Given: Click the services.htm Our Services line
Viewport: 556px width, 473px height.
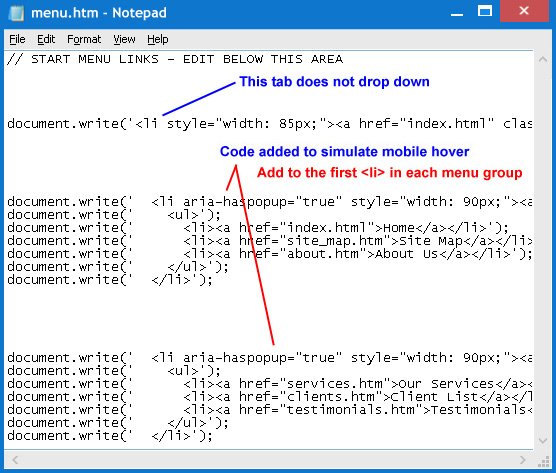Looking at the screenshot, I should 269,384.
